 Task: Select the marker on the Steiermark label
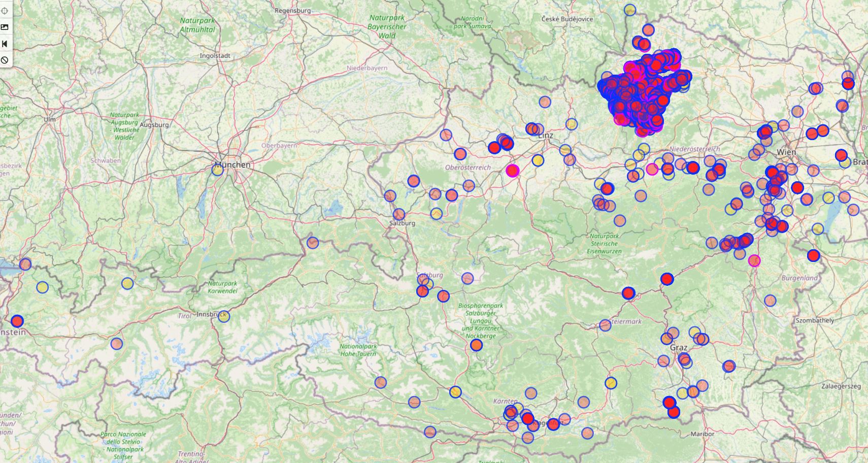[x=605, y=325]
